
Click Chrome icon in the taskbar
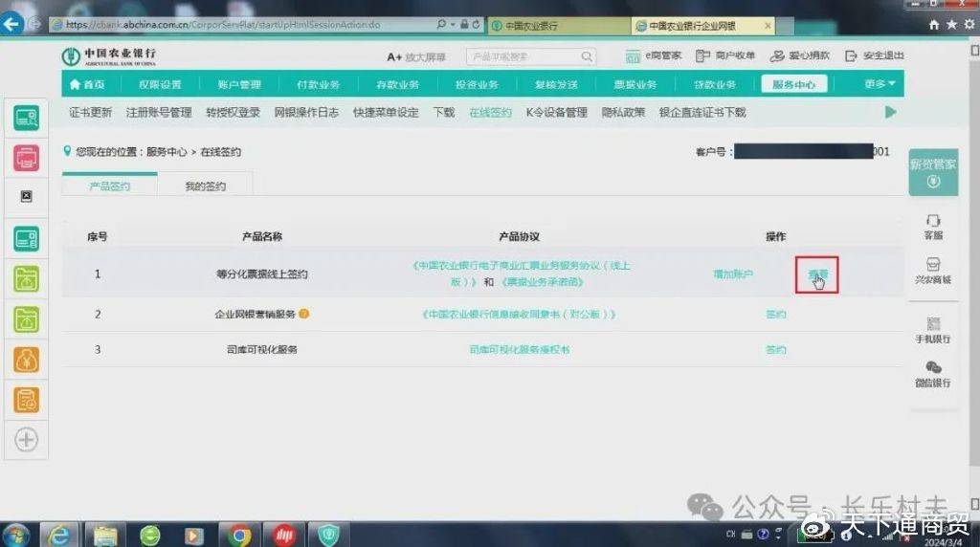pos(238,536)
